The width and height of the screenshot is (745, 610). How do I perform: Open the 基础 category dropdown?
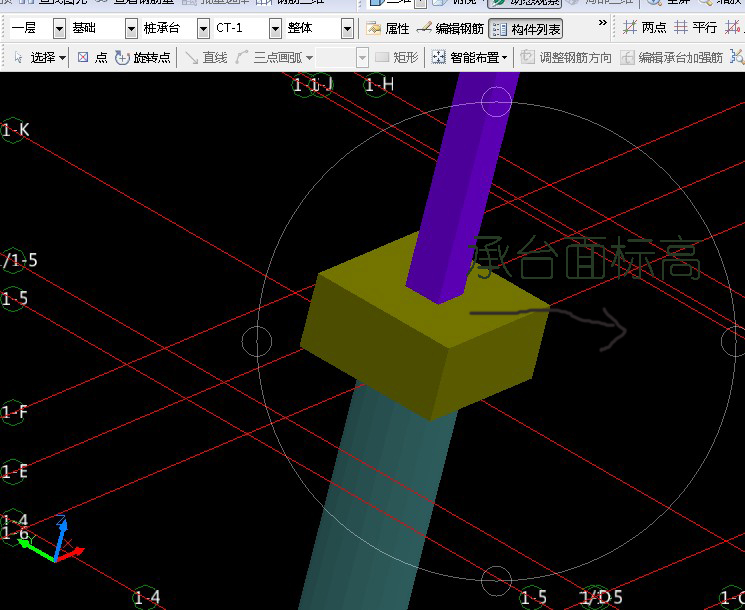point(132,29)
